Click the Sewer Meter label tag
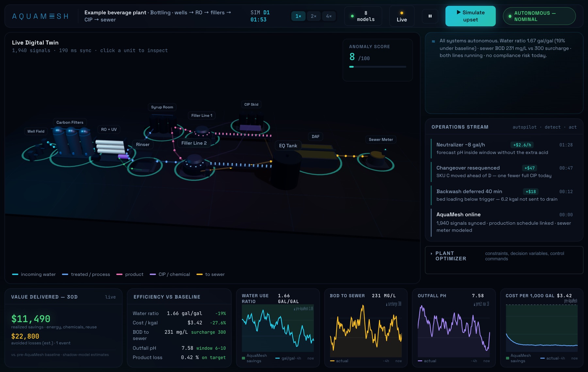The width and height of the screenshot is (588, 372). click(381, 139)
